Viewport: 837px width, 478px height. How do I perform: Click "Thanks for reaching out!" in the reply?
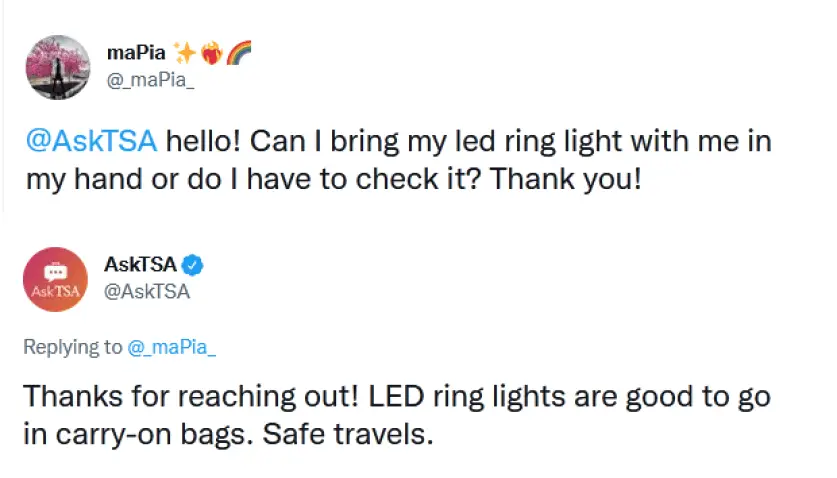192,397
